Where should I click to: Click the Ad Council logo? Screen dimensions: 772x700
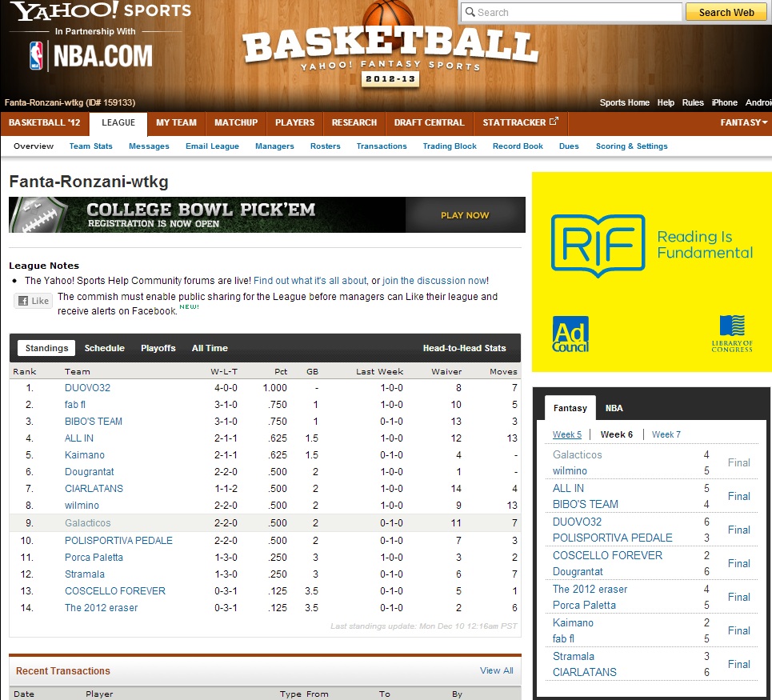tap(570, 334)
